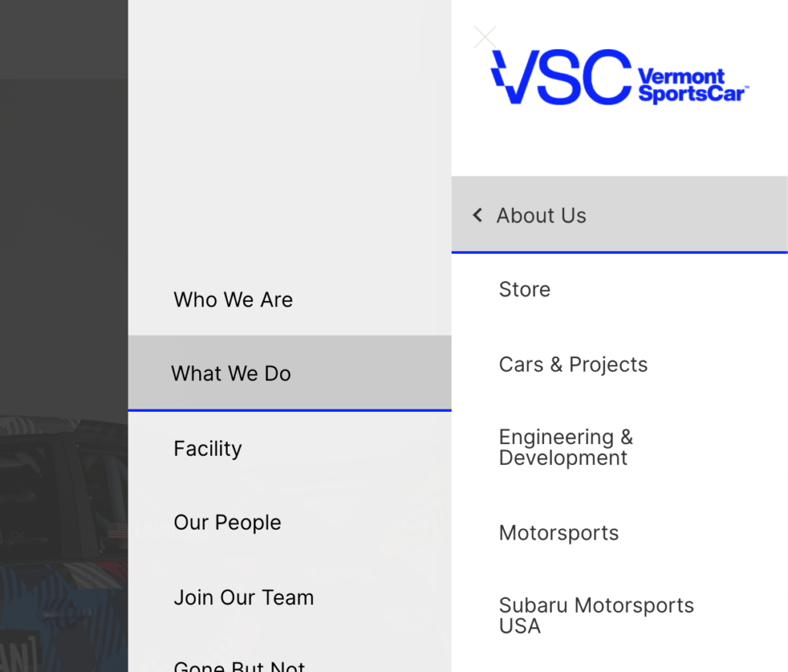
Task: Click Join Our Team link
Action: 244,597
